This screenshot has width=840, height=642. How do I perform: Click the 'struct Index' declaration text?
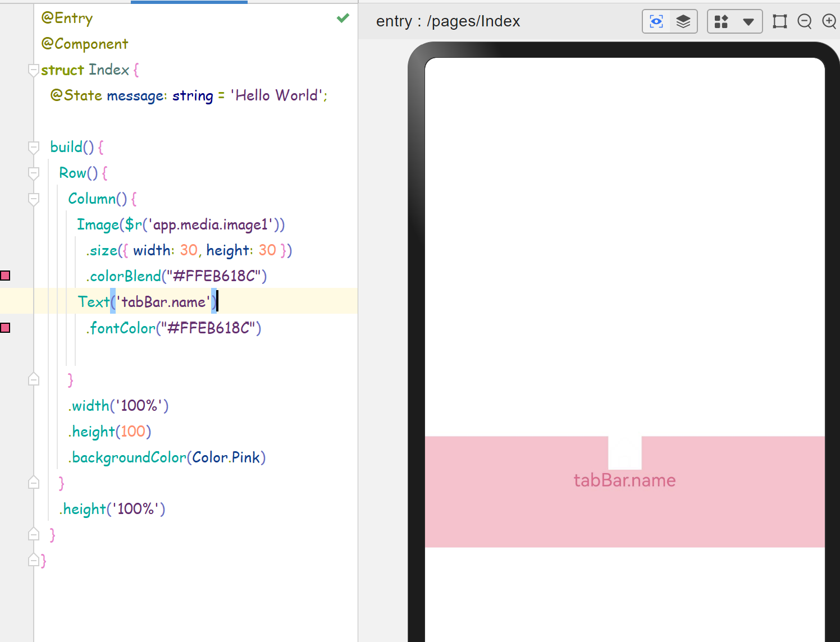[x=85, y=70]
